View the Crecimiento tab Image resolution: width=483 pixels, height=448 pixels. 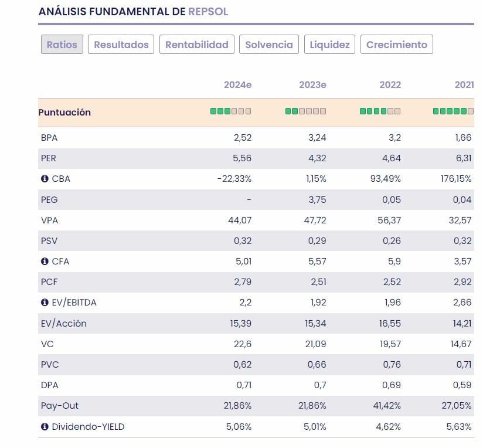[397, 45]
